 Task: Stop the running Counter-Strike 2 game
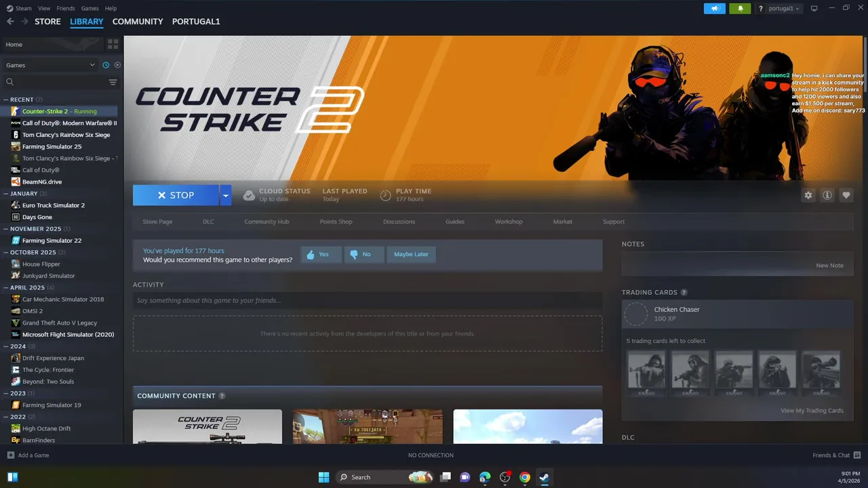176,195
